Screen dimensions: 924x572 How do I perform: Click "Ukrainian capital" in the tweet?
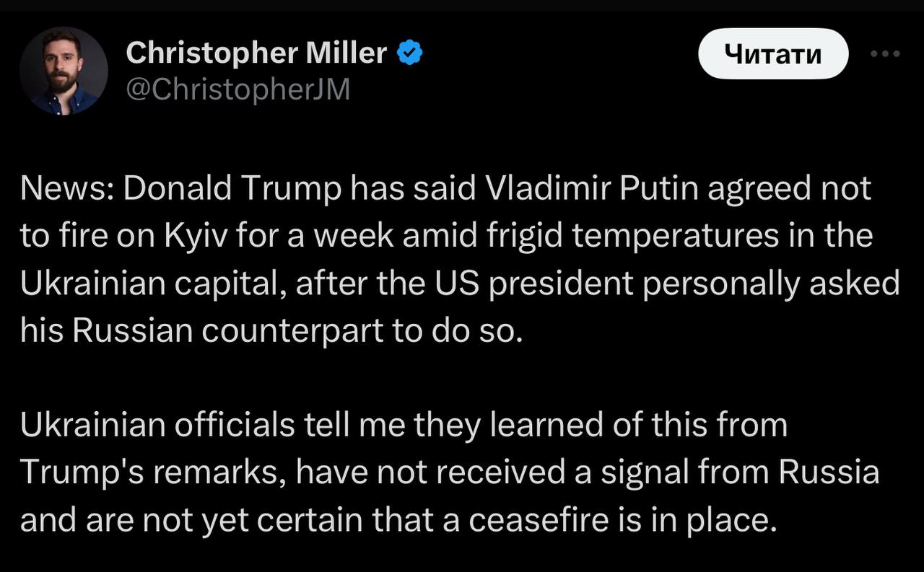pos(147,283)
